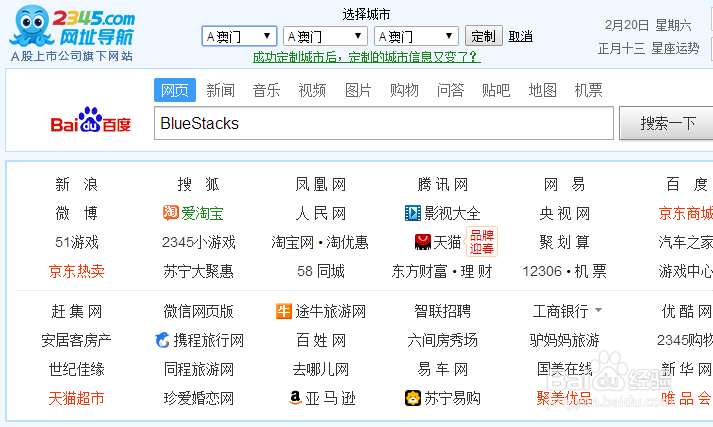713x427 pixels.
Task: Open 影视大全 via its film icon
Action: point(412,213)
